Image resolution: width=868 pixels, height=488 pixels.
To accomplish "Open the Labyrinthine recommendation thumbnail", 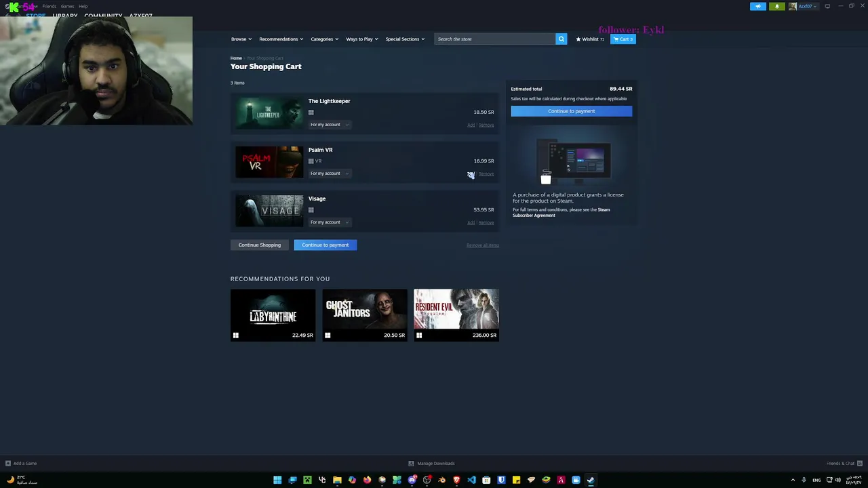I will point(273,315).
